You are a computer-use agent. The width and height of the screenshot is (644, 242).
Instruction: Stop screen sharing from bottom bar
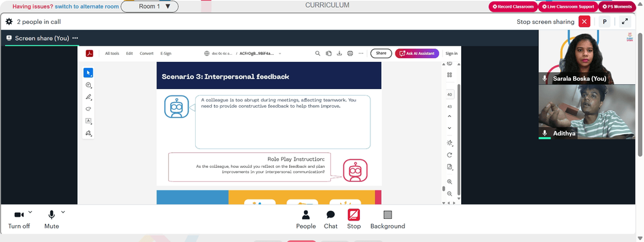[354, 219]
